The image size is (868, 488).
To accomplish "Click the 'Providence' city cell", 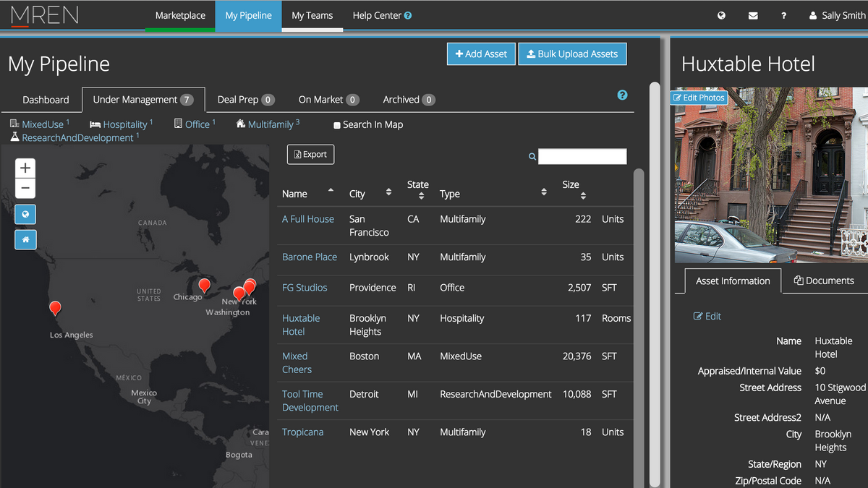I will 373,288.
